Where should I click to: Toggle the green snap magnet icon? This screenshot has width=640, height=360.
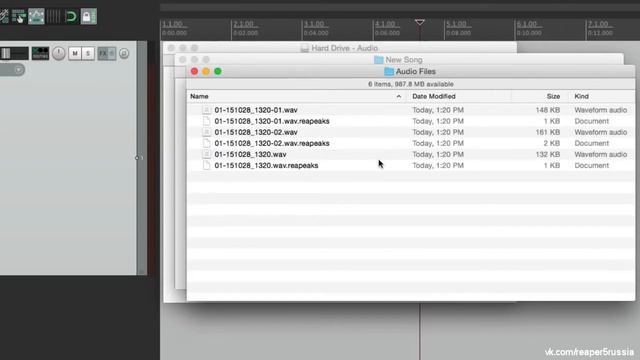(x=71, y=16)
